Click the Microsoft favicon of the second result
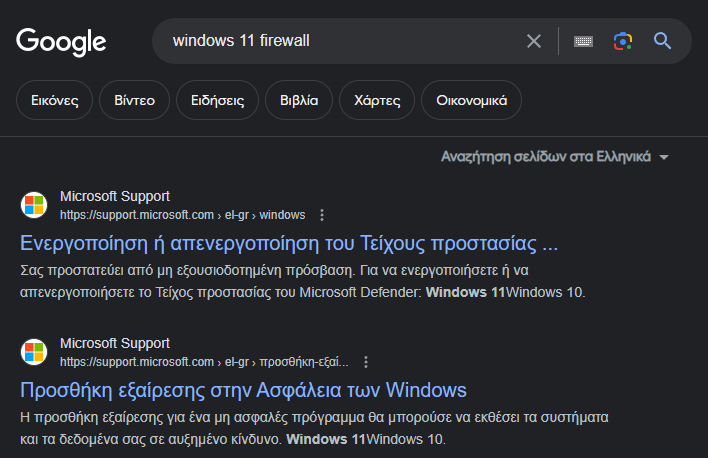This screenshot has width=708, height=458. click(34, 351)
